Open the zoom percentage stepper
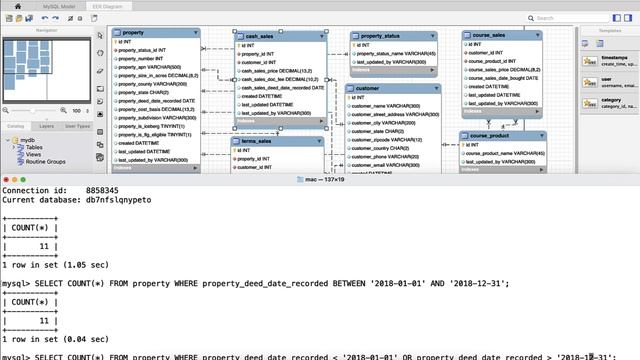 click(87, 111)
